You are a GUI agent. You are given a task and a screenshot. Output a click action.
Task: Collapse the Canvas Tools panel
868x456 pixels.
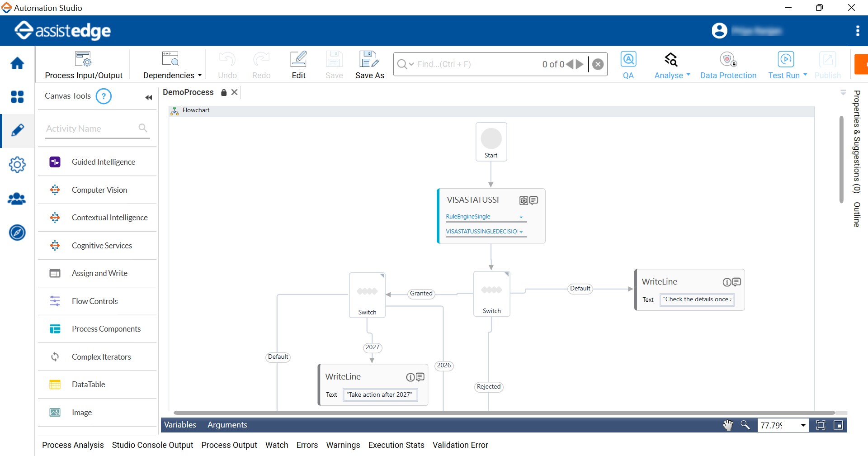point(149,97)
